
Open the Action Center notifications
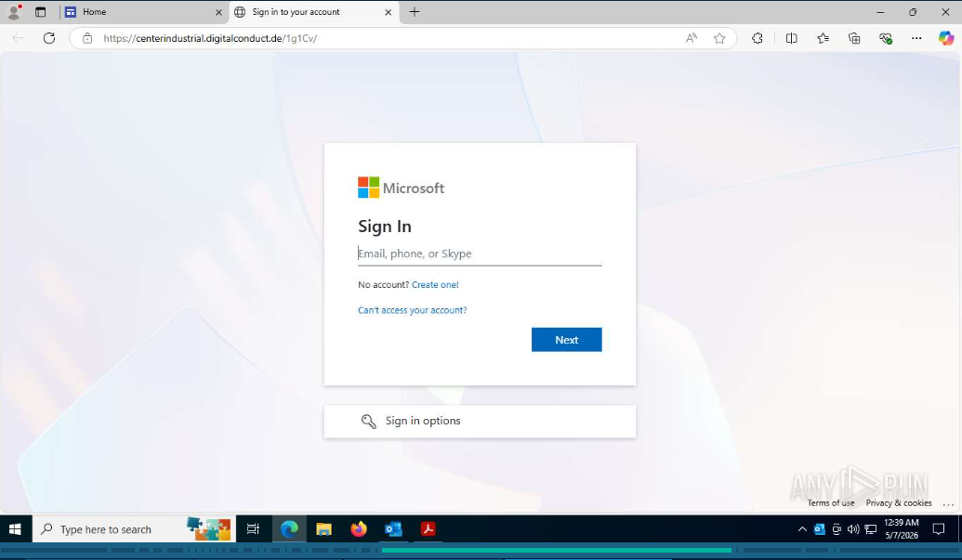pos(939,529)
